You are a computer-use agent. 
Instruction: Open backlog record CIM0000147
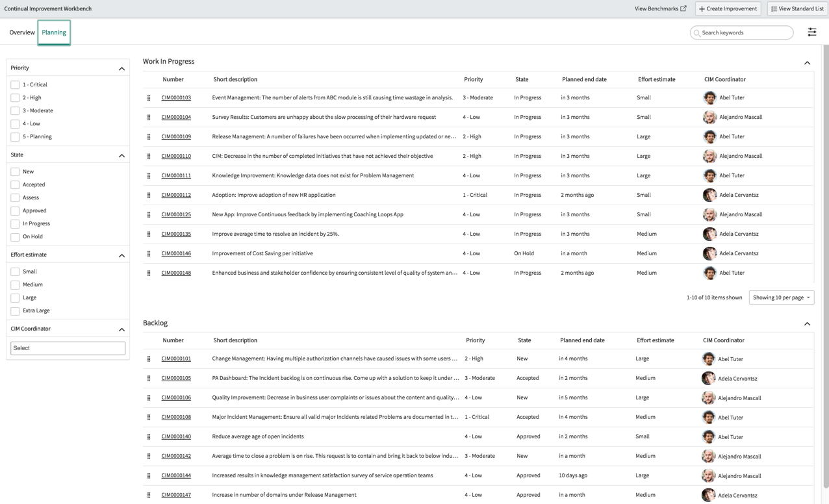pyautogui.click(x=176, y=495)
